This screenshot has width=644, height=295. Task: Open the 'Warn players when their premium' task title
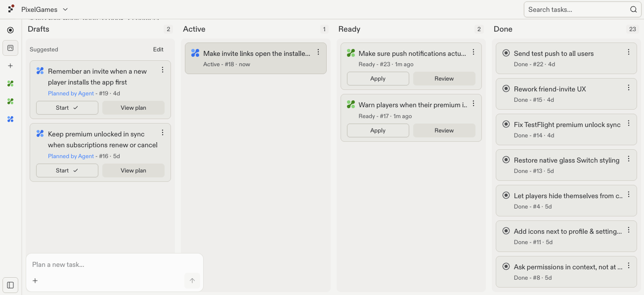pyautogui.click(x=413, y=105)
